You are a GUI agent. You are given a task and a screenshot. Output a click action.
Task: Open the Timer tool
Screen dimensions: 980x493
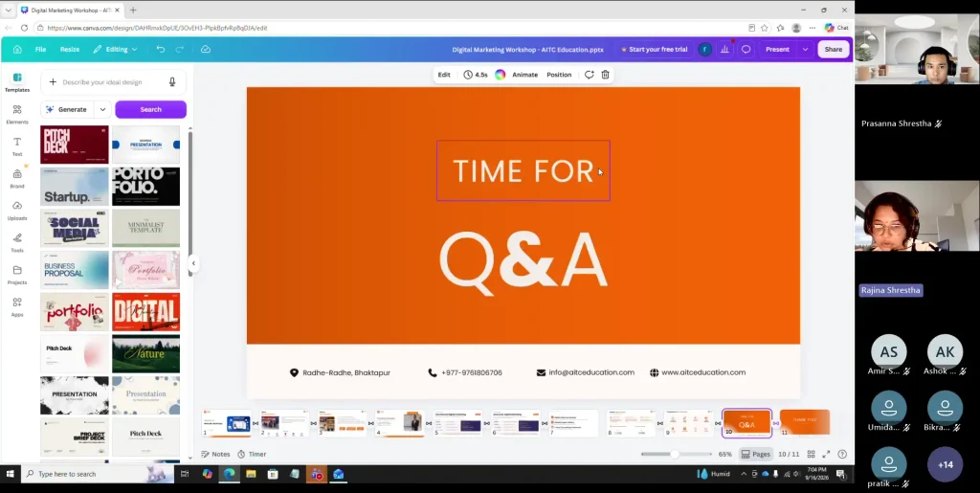pos(252,455)
